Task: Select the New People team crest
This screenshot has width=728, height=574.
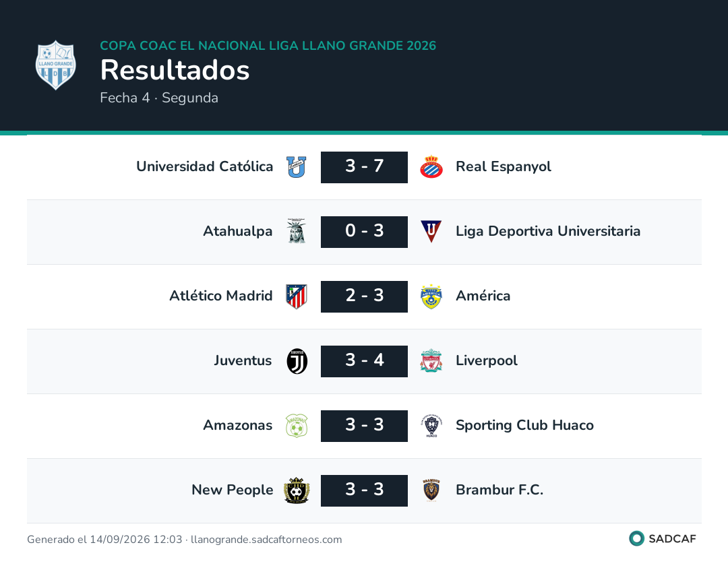Action: (x=297, y=490)
